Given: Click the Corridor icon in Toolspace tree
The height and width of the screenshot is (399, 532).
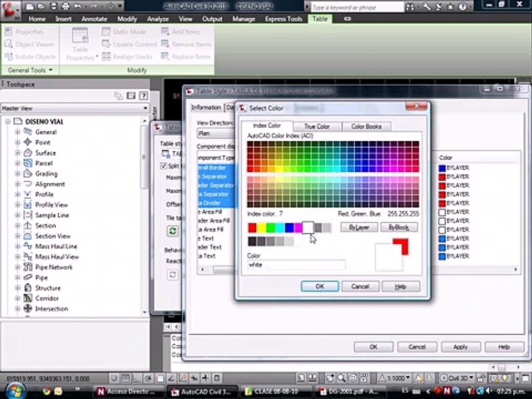Looking at the screenshot, I should [x=28, y=298].
